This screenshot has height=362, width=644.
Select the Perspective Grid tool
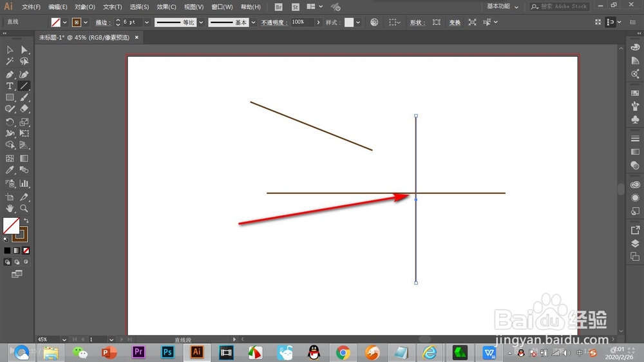[24, 145]
